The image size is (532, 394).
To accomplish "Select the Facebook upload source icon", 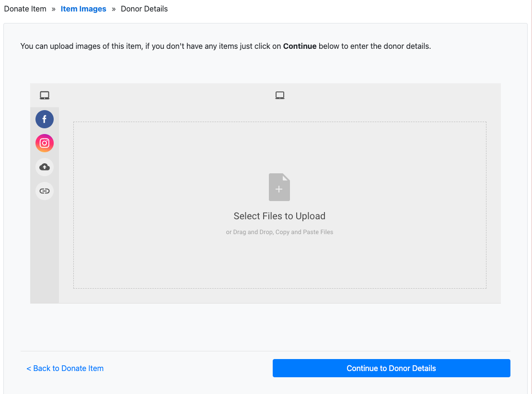I will [x=45, y=119].
